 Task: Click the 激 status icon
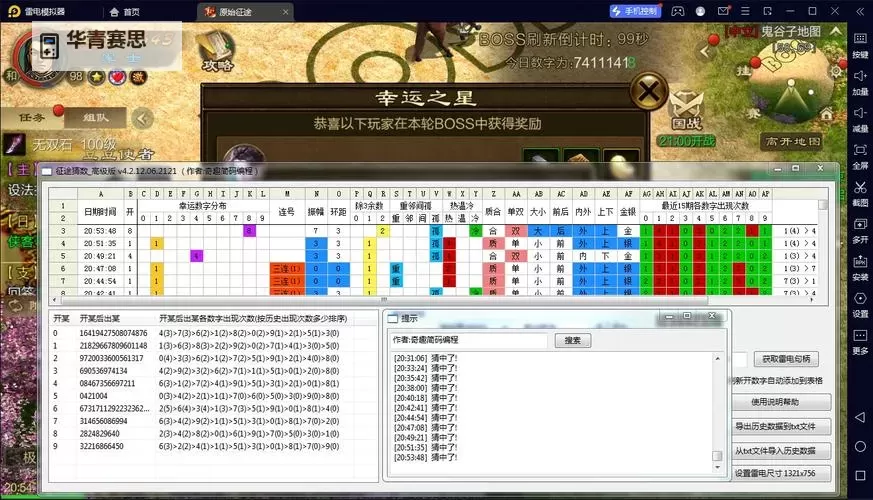138,77
